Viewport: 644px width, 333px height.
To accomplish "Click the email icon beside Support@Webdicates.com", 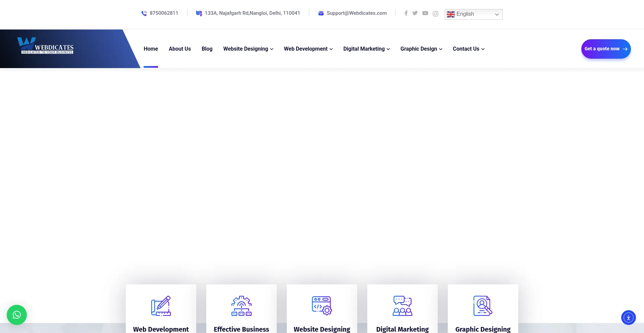I will coord(321,13).
